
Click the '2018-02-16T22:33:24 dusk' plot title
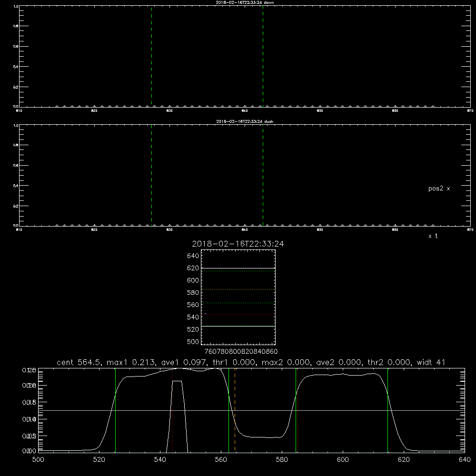(245, 121)
